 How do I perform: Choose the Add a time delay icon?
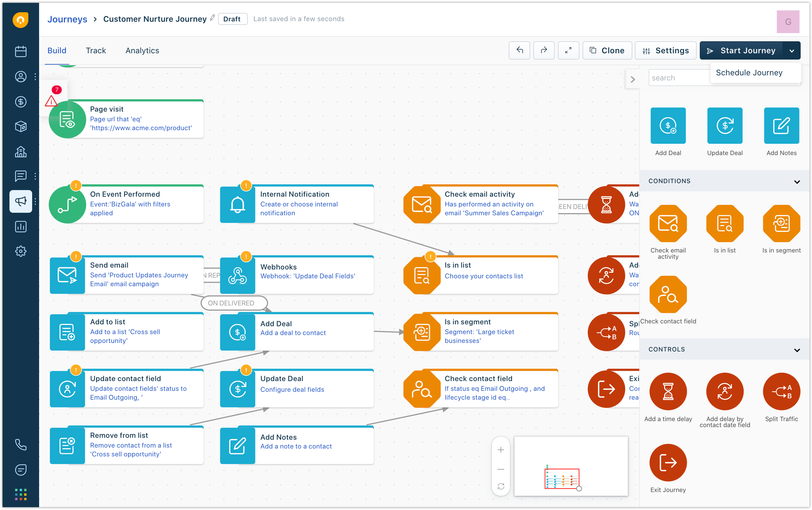pyautogui.click(x=668, y=391)
